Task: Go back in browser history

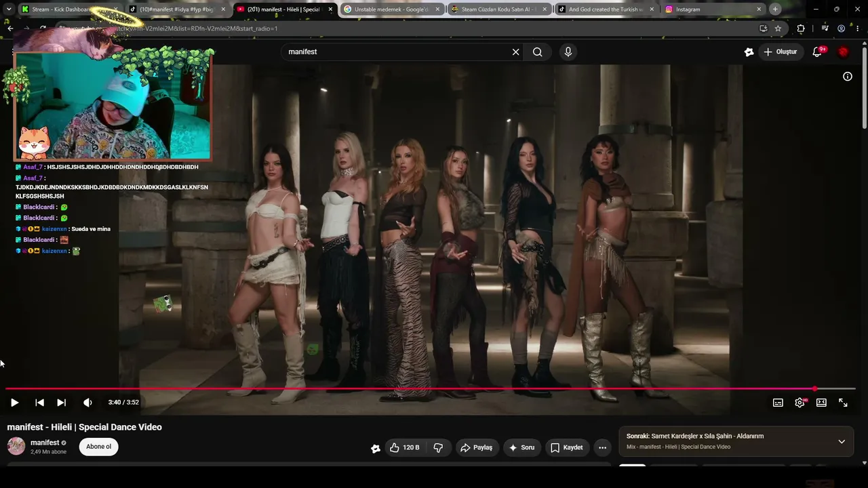Action: click(9, 28)
